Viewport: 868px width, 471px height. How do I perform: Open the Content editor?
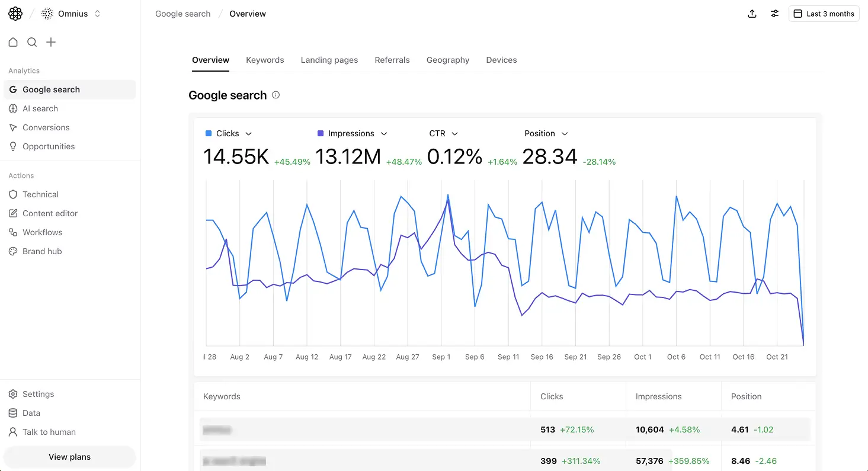pyautogui.click(x=50, y=213)
